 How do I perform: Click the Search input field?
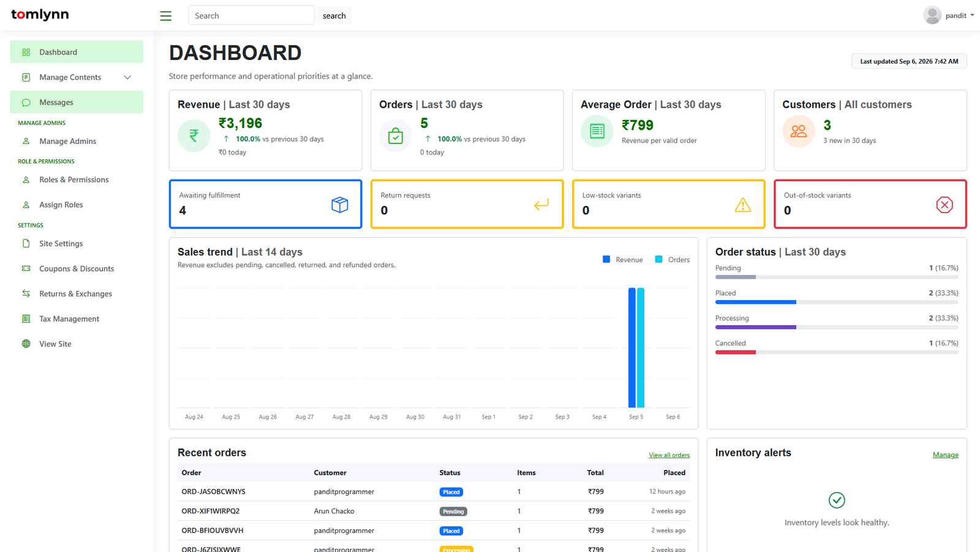(251, 15)
